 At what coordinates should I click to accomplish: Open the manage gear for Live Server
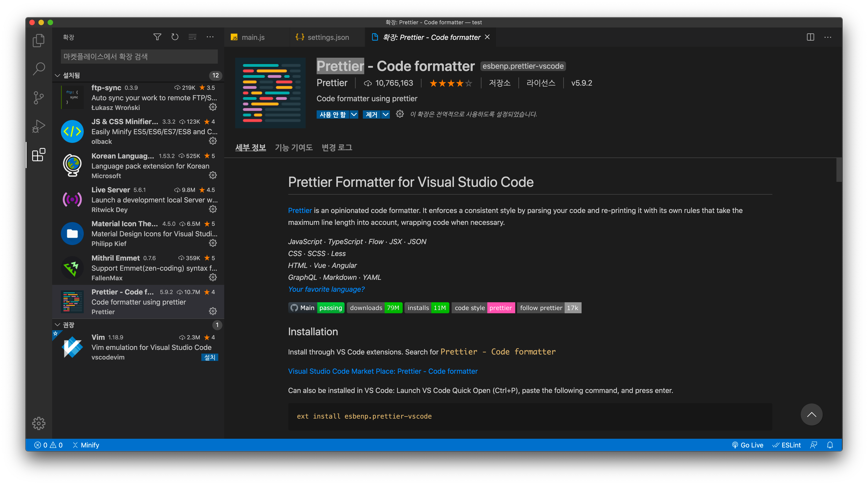[x=213, y=209]
